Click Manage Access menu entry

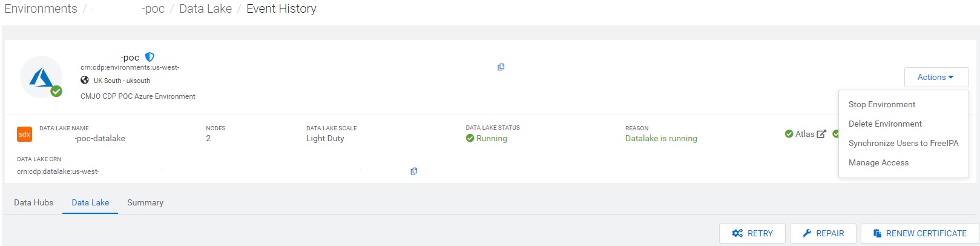pos(878,162)
